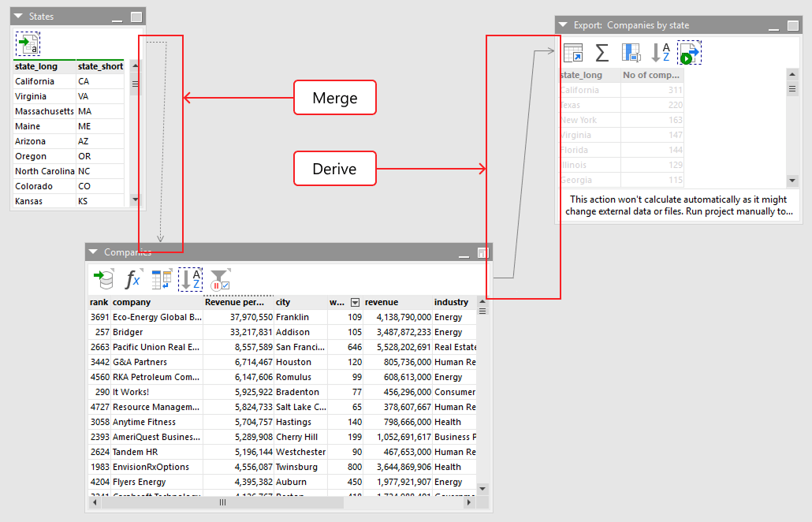Open the dropdown arrow on the w... column header
812x522 pixels.
click(x=356, y=303)
